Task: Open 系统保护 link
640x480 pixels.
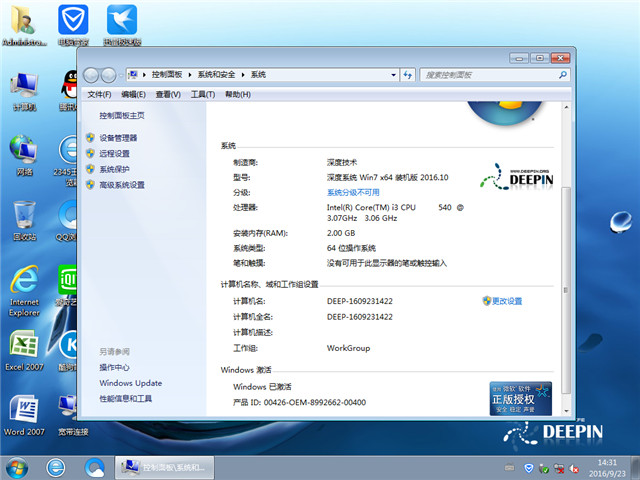Action: 114,169
